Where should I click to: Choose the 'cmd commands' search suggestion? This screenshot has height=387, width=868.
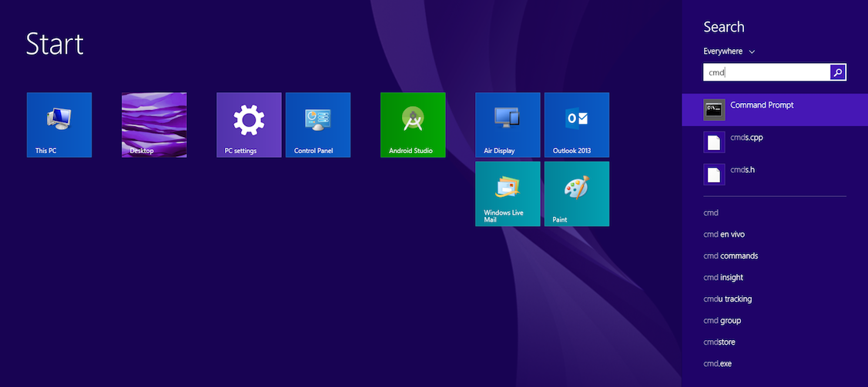(730, 255)
